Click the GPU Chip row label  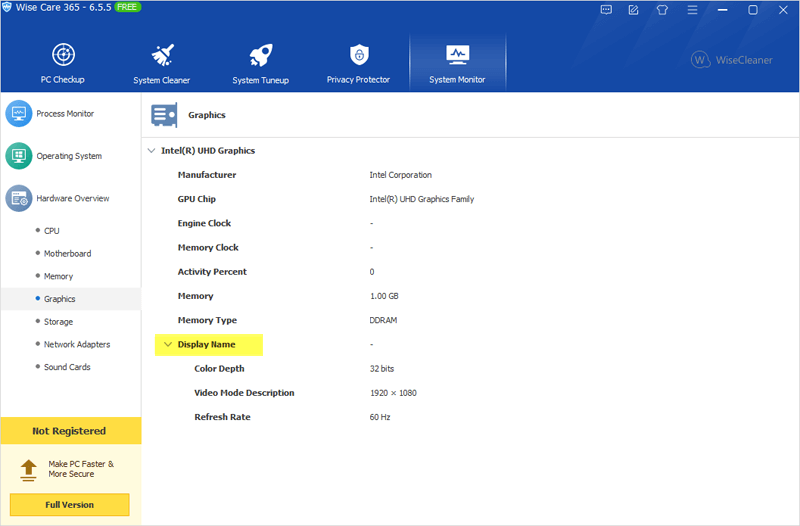point(196,199)
